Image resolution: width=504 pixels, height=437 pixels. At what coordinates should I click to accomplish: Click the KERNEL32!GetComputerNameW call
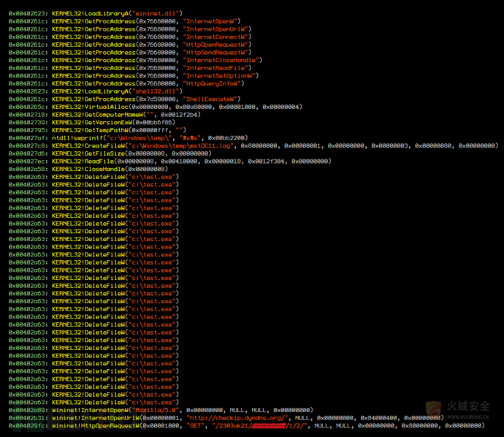coord(126,115)
